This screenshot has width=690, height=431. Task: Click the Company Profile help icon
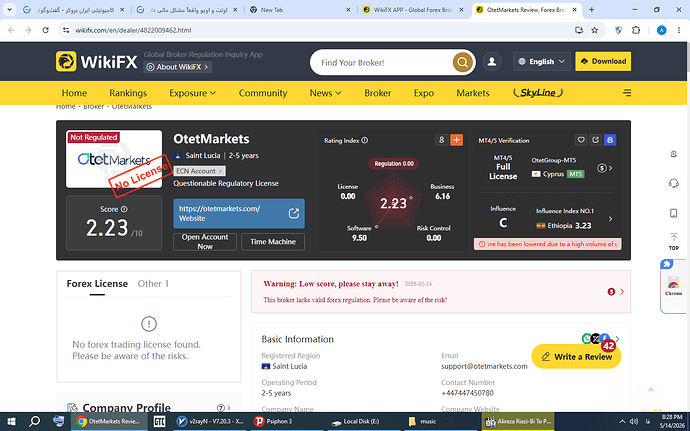coord(221,408)
